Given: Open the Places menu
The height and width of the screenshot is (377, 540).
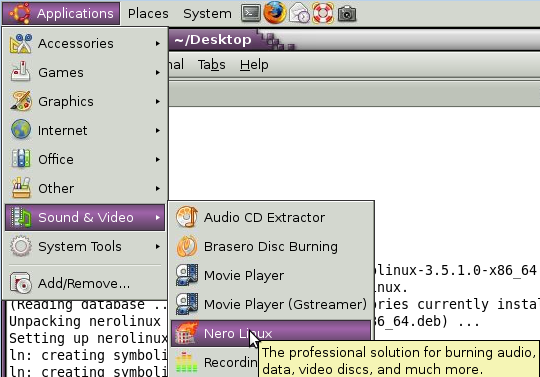Looking at the screenshot, I should coord(148,13).
